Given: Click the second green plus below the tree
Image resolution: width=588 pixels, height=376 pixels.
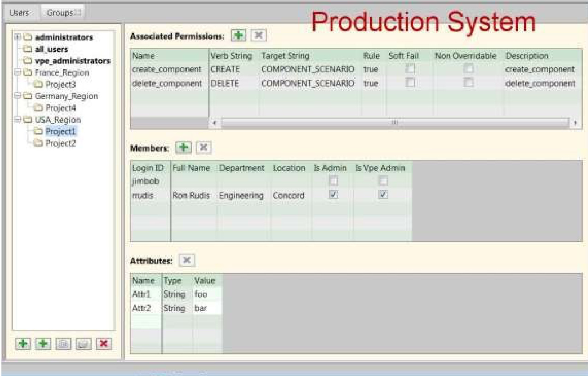Looking at the screenshot, I should point(42,344).
